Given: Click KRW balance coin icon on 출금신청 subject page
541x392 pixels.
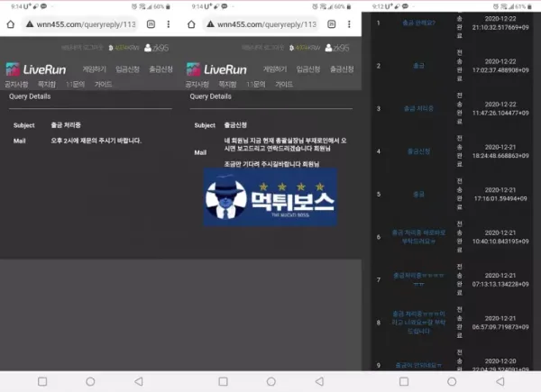Looking at the screenshot, I should pyautogui.click(x=291, y=48).
